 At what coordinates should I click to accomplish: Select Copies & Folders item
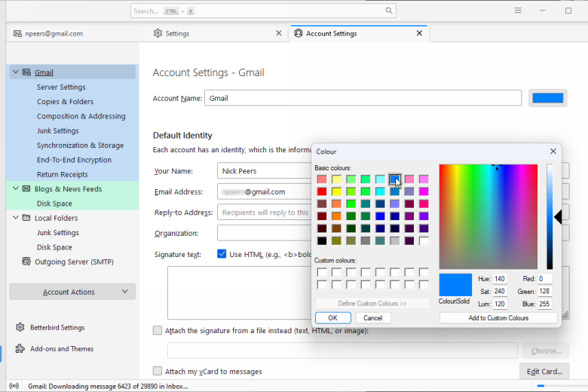tap(66, 102)
